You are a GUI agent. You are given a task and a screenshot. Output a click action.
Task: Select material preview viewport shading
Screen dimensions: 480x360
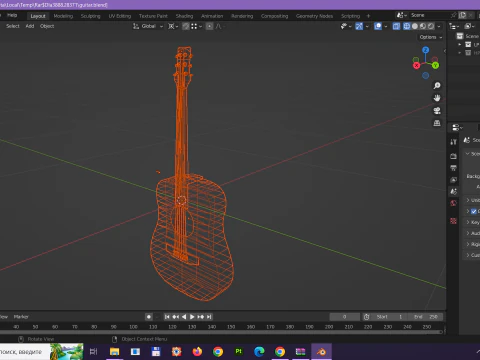[423, 26]
